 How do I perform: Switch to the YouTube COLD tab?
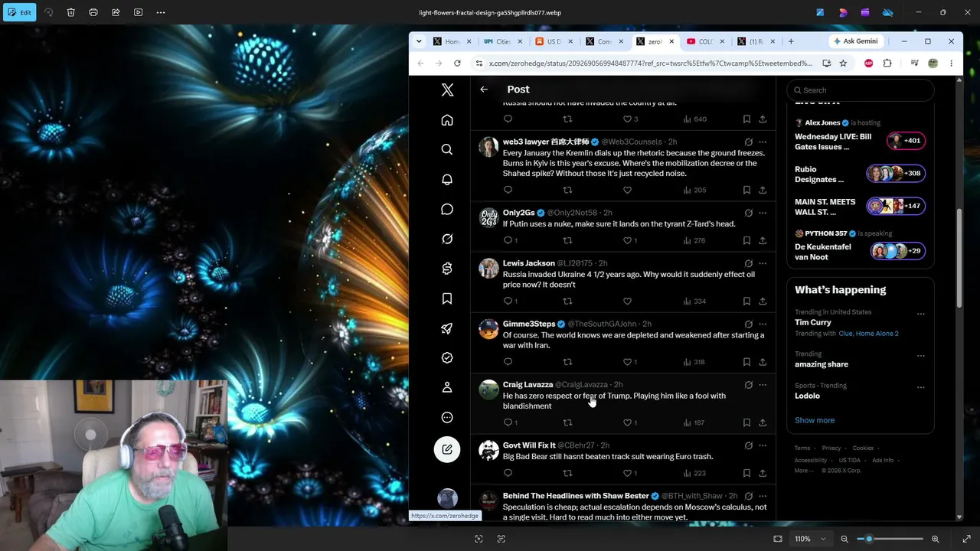coord(706,41)
